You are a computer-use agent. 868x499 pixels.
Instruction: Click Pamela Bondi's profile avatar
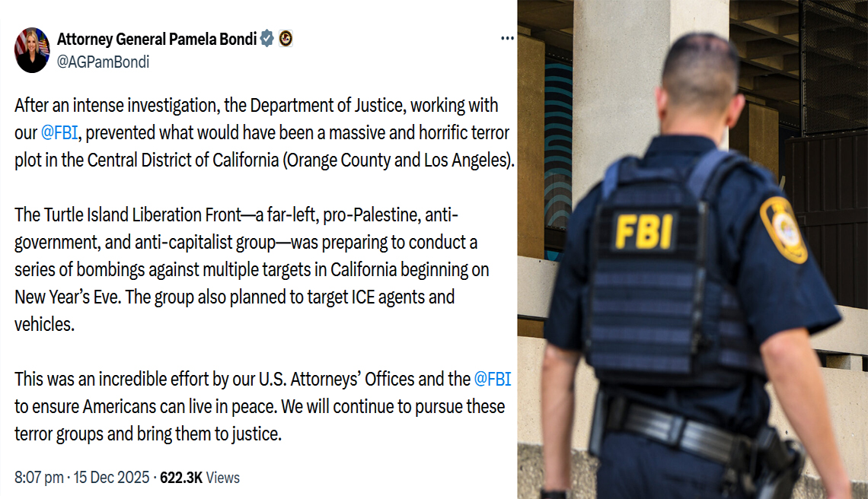coord(32,50)
